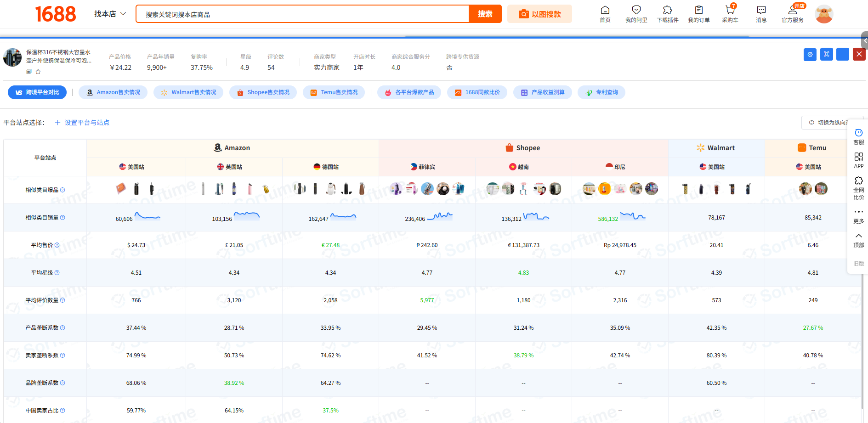The image size is (868, 423).
Task: Click the orange 搜索 button
Action: 485,14
